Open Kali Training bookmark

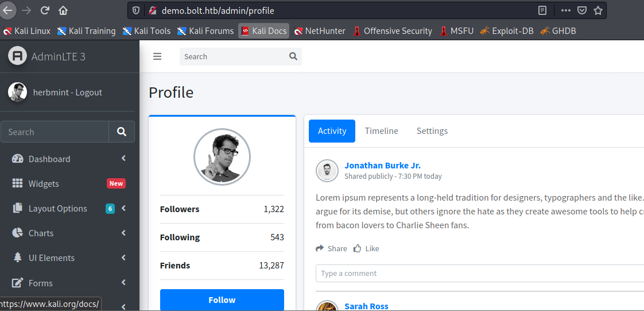coord(86,31)
